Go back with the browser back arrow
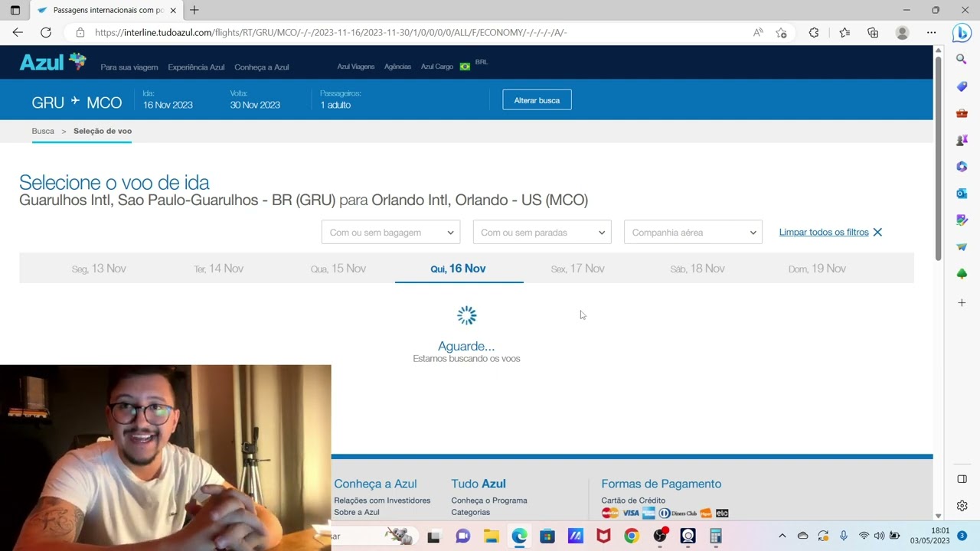 tap(18, 32)
